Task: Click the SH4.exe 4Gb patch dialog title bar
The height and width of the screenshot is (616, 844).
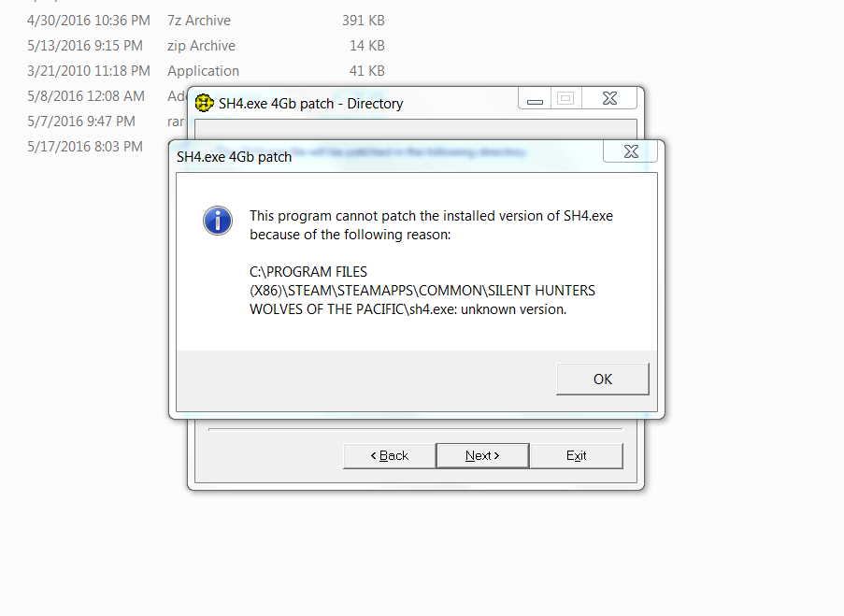Action: (x=388, y=157)
